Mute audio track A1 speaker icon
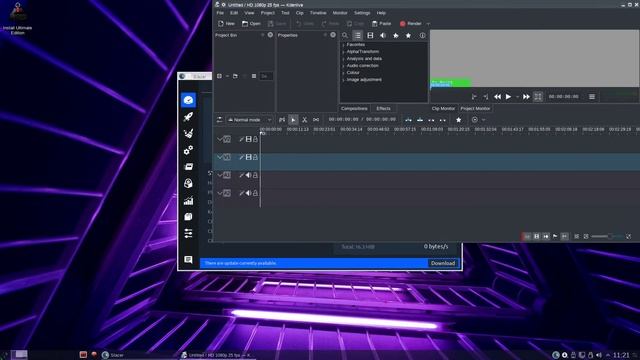The width and height of the screenshot is (640, 360). pos(248,175)
